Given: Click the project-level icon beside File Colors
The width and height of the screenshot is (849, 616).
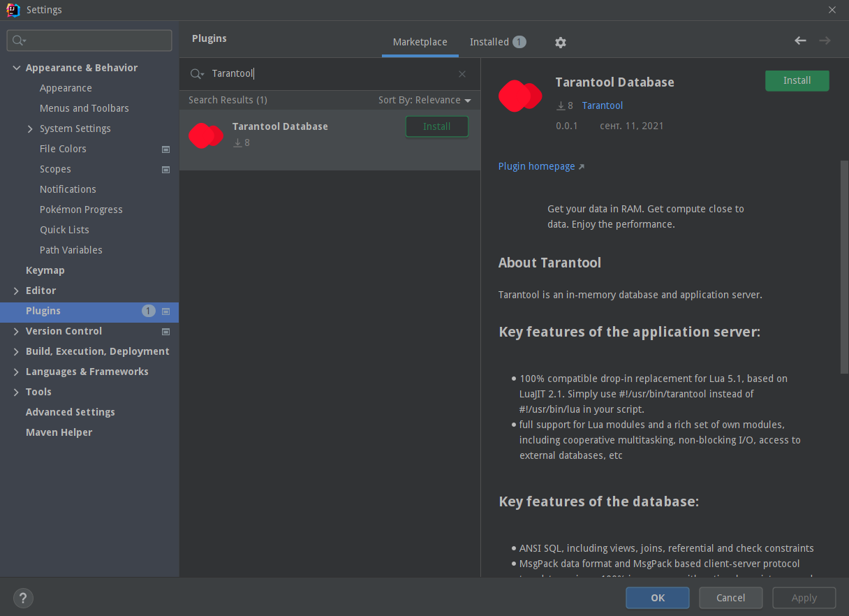Looking at the screenshot, I should pos(166,149).
